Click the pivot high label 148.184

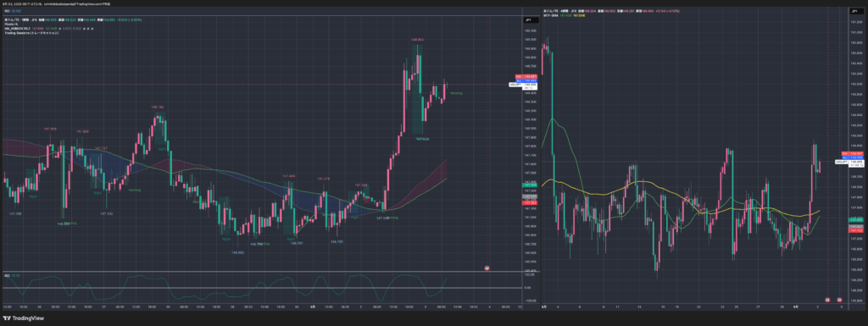[x=157, y=108]
